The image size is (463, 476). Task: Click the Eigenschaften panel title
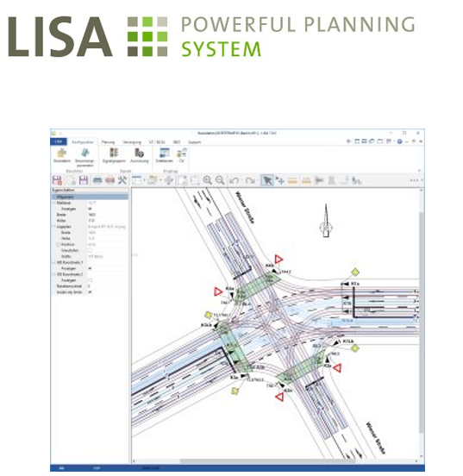pyautogui.click(x=64, y=190)
